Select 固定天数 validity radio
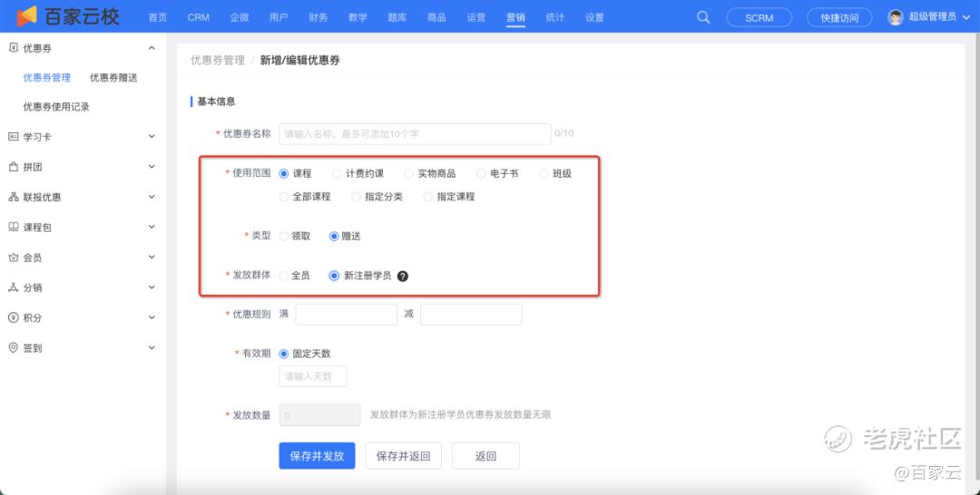The height and width of the screenshot is (495, 980). coord(284,354)
